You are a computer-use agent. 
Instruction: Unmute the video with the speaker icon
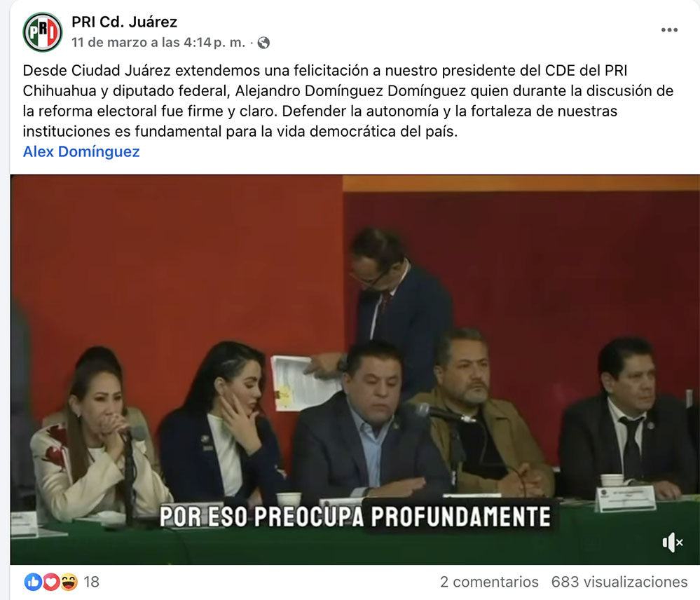coord(672,543)
